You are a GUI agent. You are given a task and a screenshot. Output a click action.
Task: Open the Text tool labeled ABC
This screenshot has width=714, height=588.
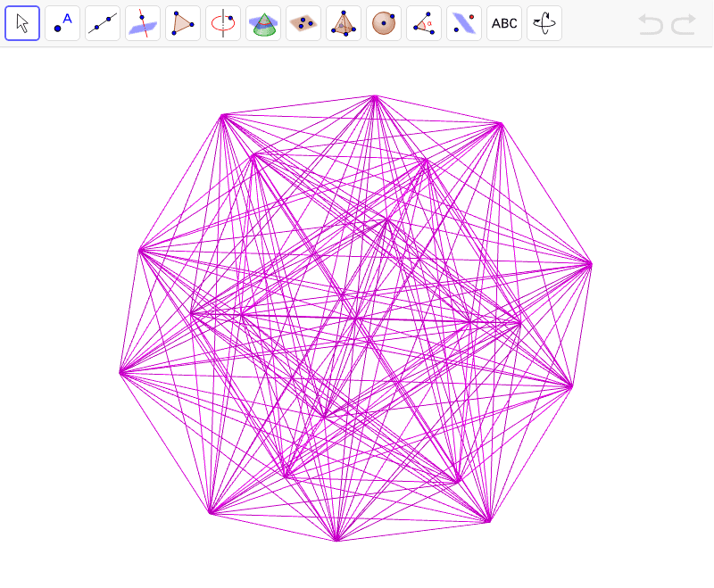tap(503, 23)
